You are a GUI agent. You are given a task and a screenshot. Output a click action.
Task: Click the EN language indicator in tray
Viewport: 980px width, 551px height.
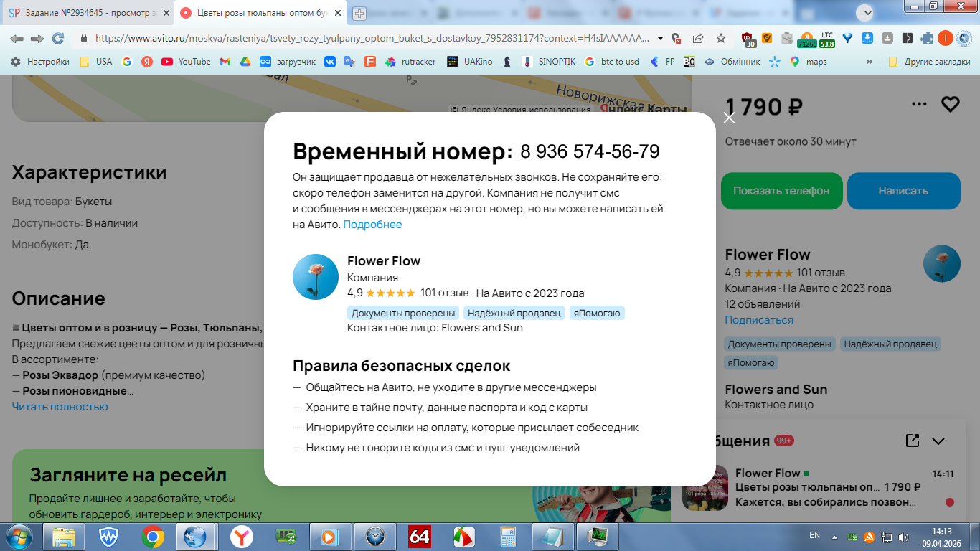[x=814, y=535]
